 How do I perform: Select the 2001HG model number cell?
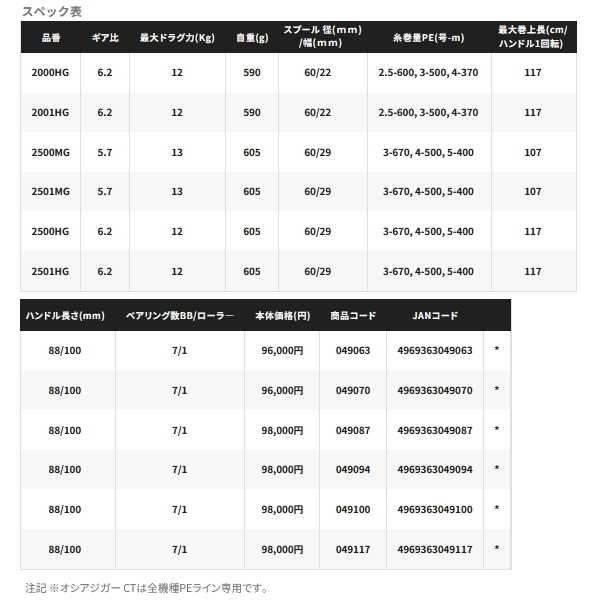coord(50,112)
